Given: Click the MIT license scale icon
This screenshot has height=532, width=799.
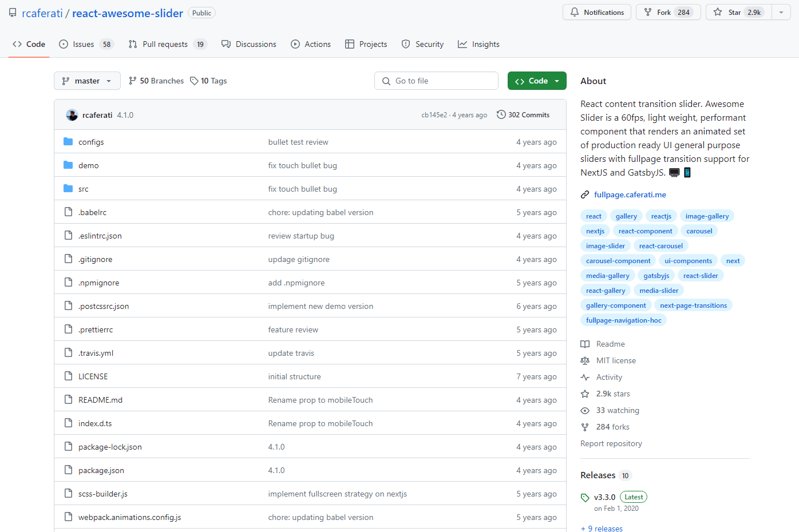Looking at the screenshot, I should (x=584, y=360).
